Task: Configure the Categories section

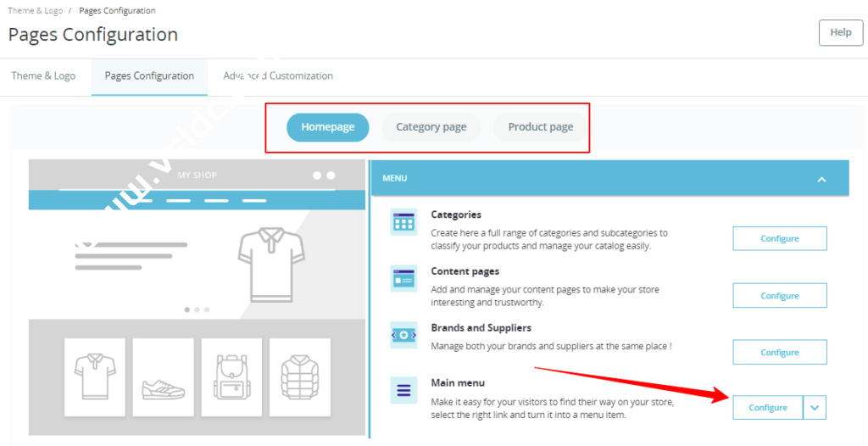Action: tap(779, 239)
